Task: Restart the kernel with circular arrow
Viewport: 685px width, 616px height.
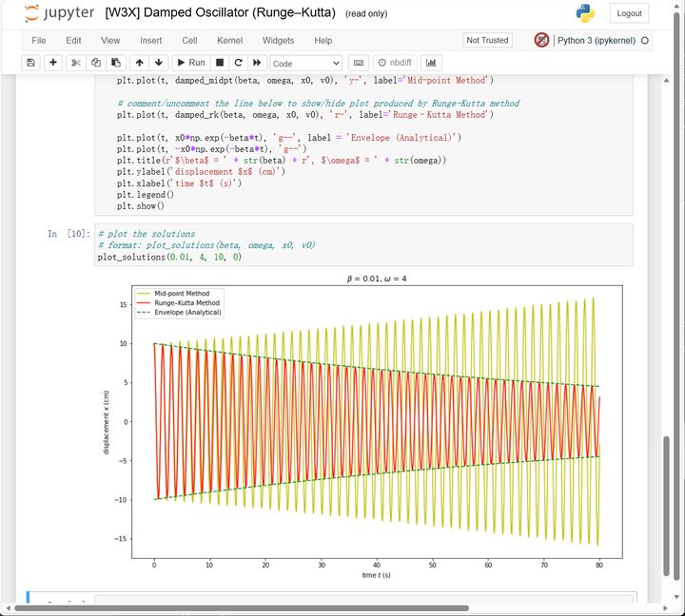Action: [x=238, y=63]
